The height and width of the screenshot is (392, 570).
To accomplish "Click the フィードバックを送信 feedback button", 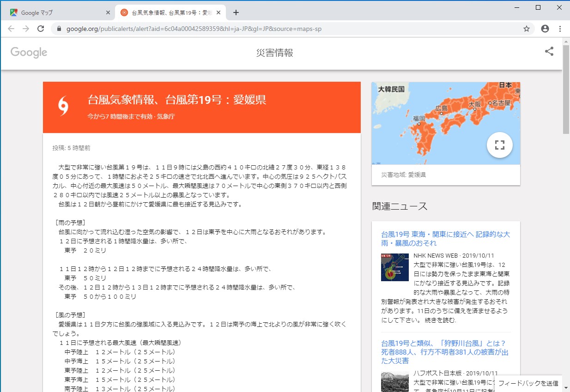I will 528,383.
